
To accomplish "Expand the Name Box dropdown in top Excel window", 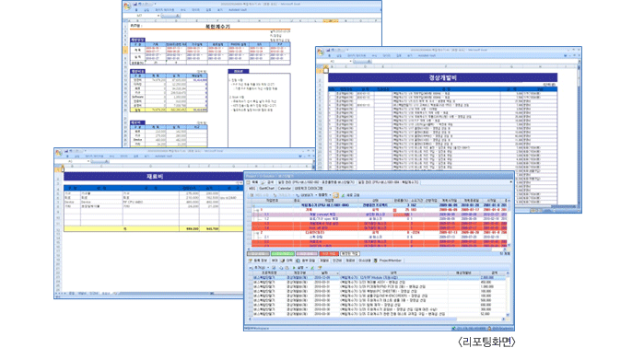I will click(158, 16).
